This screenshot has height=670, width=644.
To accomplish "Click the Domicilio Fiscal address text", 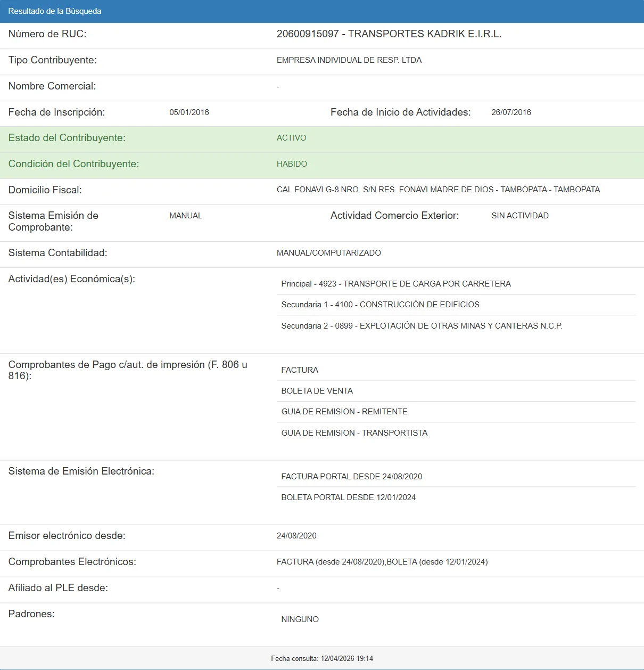I will [x=438, y=190].
